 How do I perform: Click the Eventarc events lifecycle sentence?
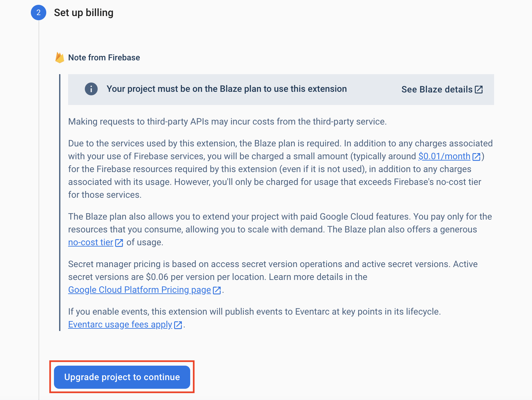[254, 312]
